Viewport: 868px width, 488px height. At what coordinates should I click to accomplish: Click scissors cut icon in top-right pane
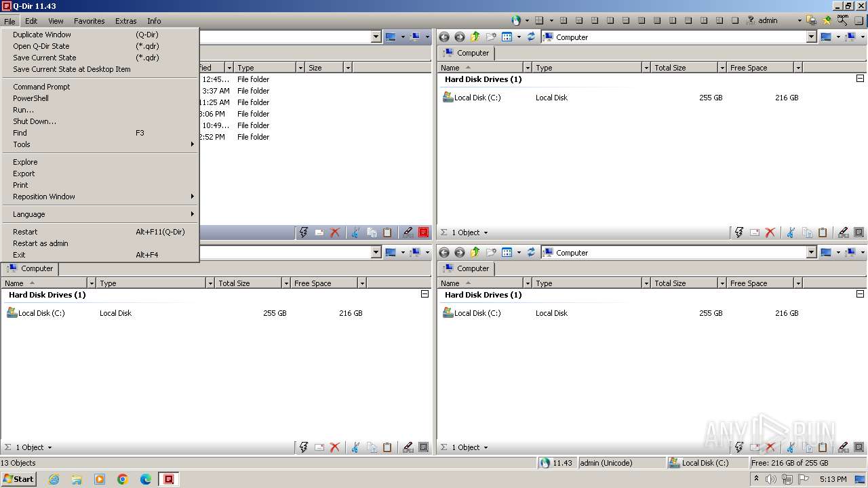(791, 232)
